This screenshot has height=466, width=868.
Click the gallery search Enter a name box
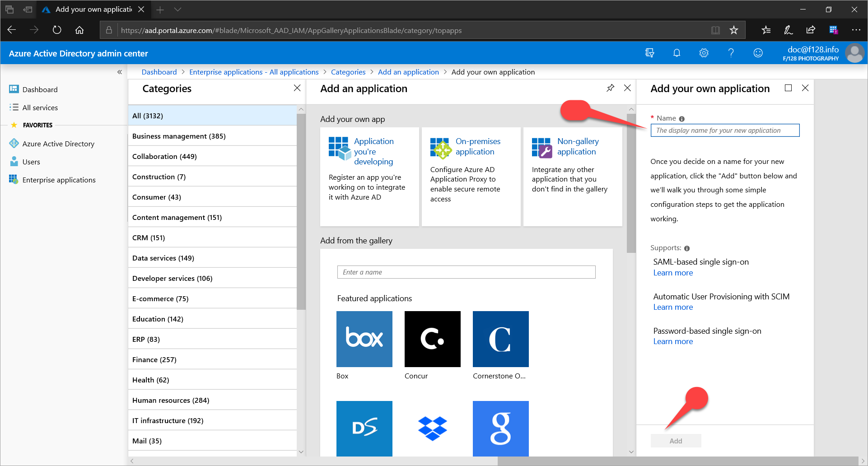tap(466, 272)
